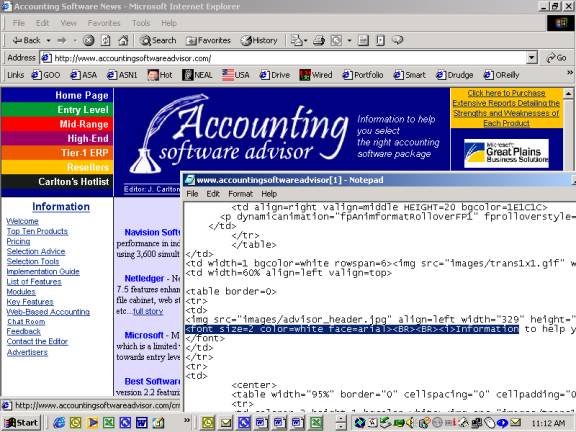Viewport: 576px width, 432px height.
Task: Launch Internet Explorer from Quick Launch
Action: 59,423
